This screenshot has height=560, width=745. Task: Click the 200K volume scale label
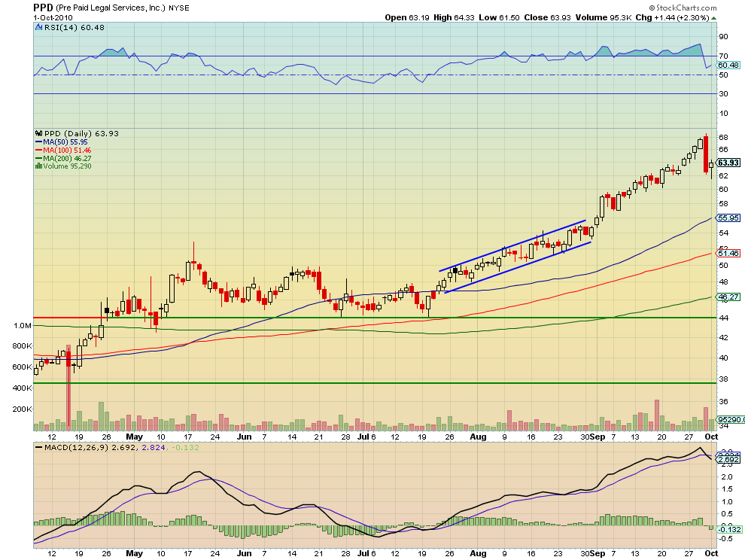(x=22, y=409)
